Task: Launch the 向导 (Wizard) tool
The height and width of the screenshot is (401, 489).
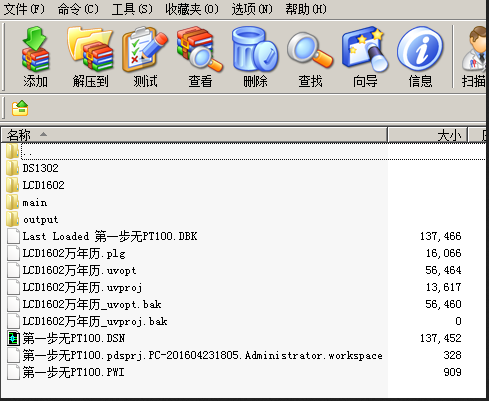Action: pos(365,57)
